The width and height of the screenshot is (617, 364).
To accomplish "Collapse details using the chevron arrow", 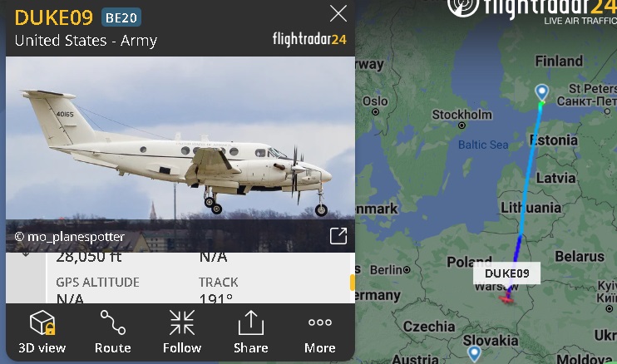I will (x=26, y=255).
